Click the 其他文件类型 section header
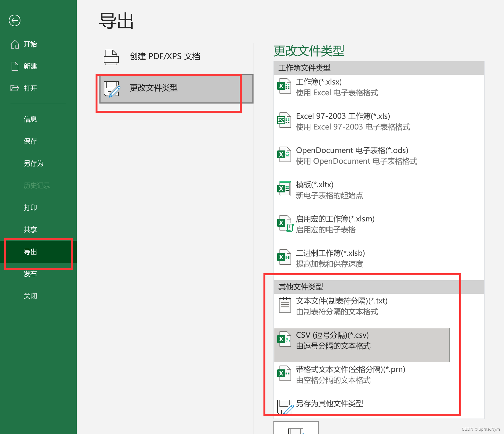The image size is (504, 434). click(379, 287)
